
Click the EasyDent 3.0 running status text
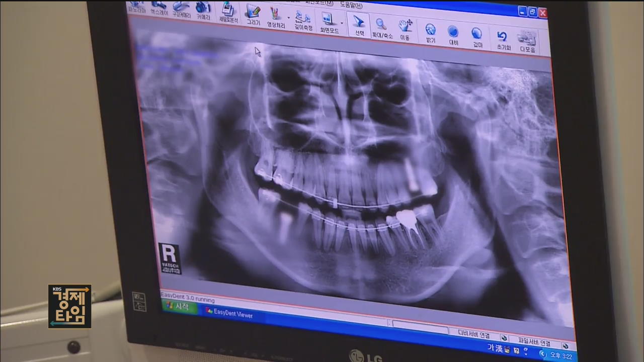[187, 297]
